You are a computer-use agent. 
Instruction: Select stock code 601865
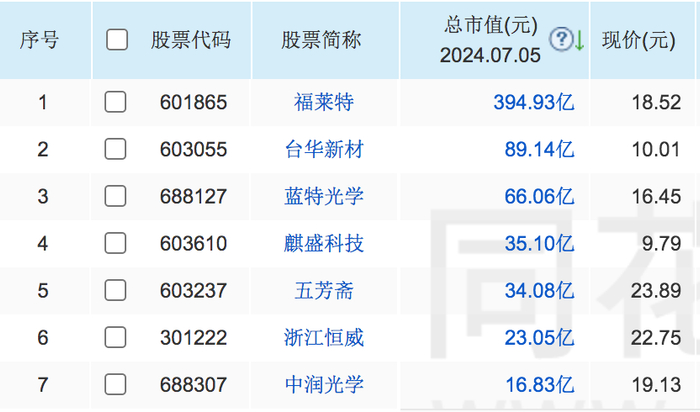tap(193, 102)
